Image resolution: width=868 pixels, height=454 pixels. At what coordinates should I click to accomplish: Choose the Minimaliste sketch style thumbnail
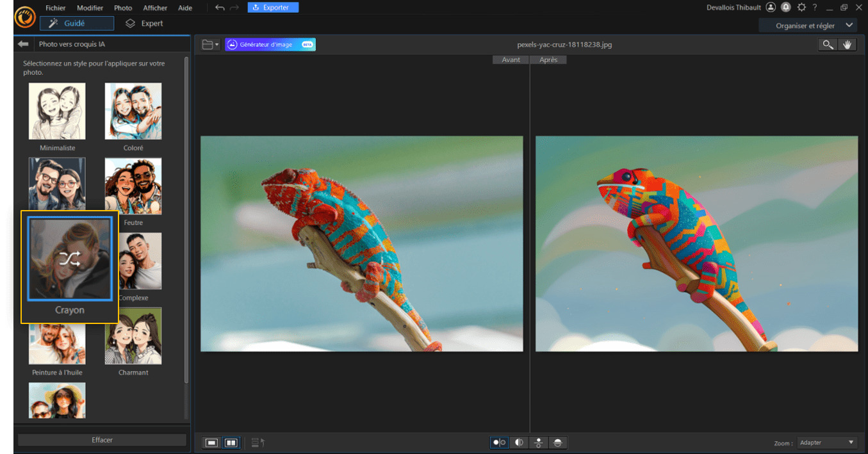pyautogui.click(x=57, y=111)
